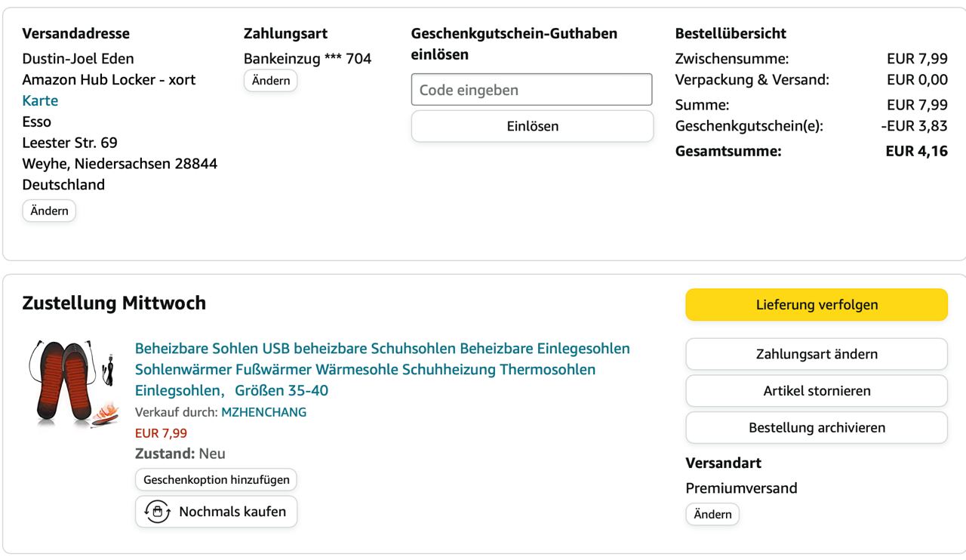Add a gift option via Geschenkoption hinzufügen
The height and width of the screenshot is (560, 966).
(x=217, y=479)
